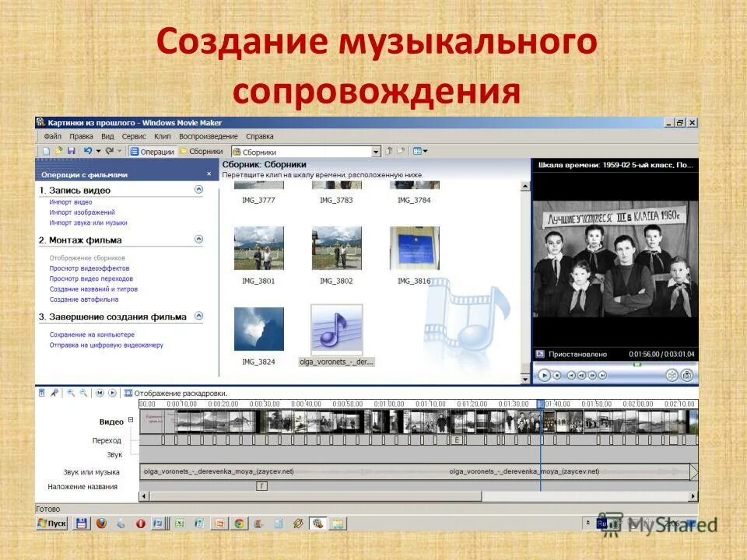Zoom in on the timeline
Viewport: 747px width, 560px height.
[x=71, y=393]
